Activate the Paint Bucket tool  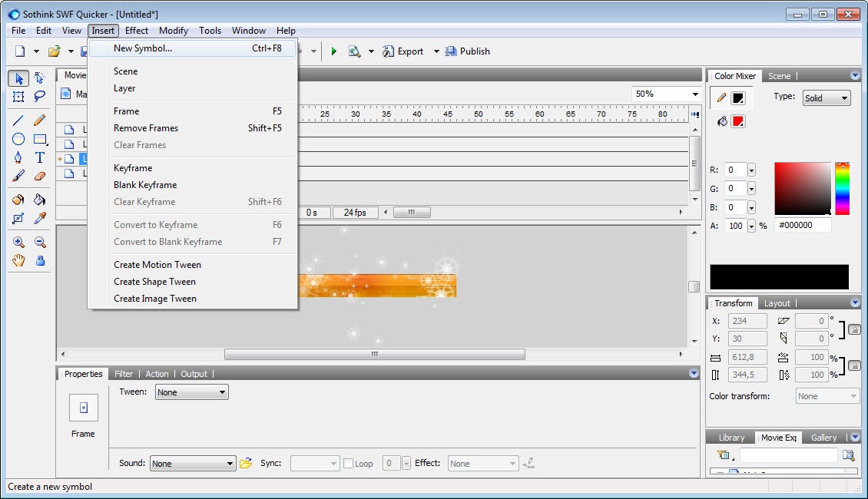[40, 200]
